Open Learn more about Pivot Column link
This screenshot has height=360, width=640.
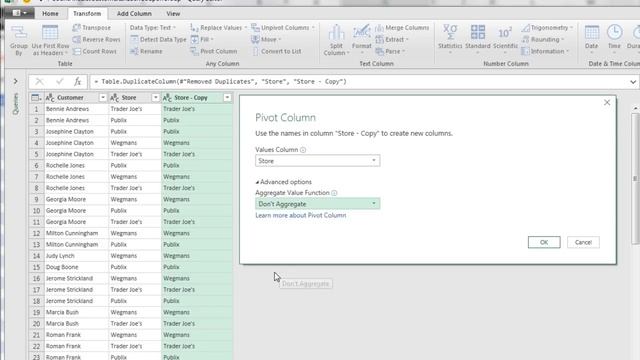[x=300, y=215]
